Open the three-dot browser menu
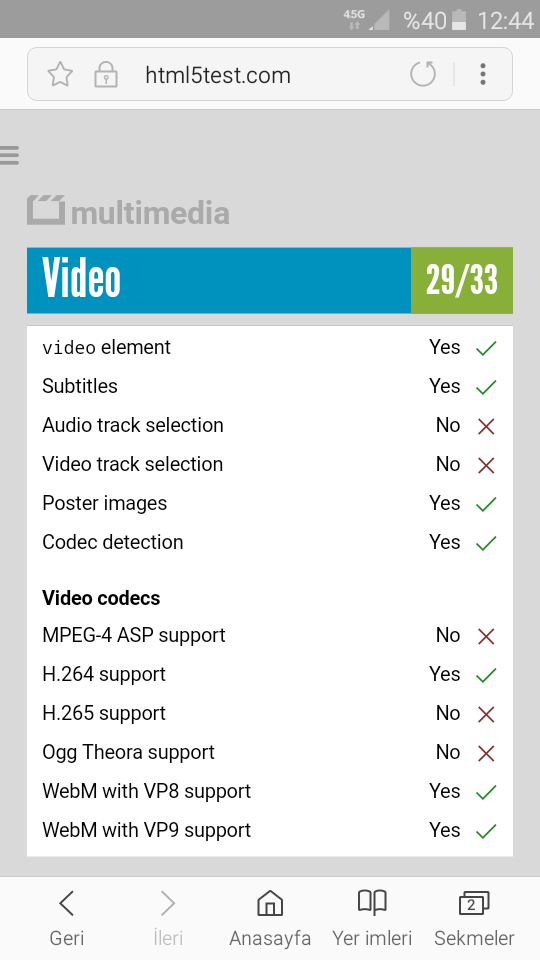 pos(483,74)
